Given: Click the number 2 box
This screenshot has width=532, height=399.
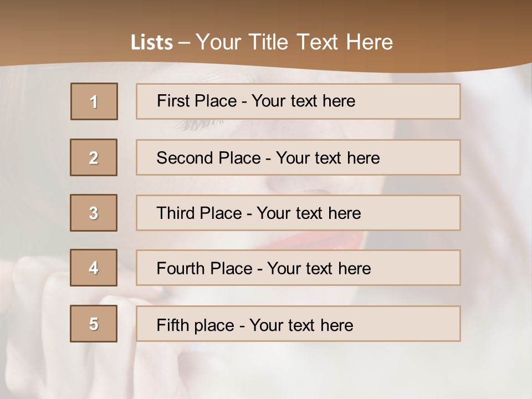Looking at the screenshot, I should (94, 157).
